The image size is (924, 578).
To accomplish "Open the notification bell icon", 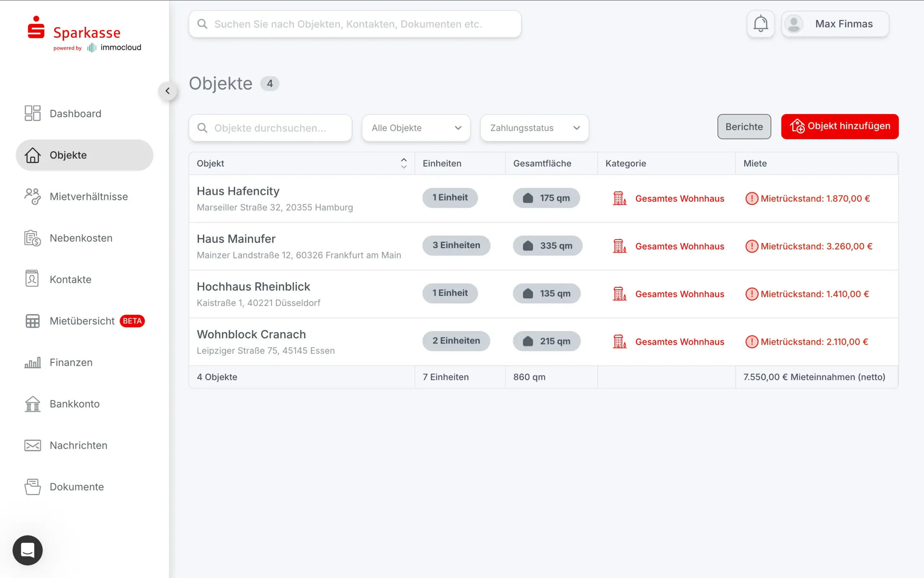I will (760, 24).
